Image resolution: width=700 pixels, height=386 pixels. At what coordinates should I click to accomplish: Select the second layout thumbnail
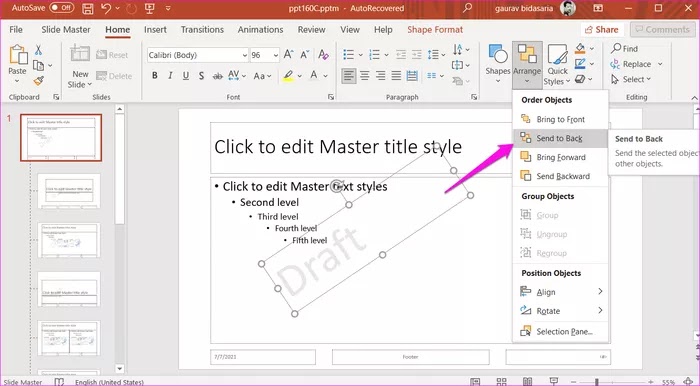click(x=69, y=191)
